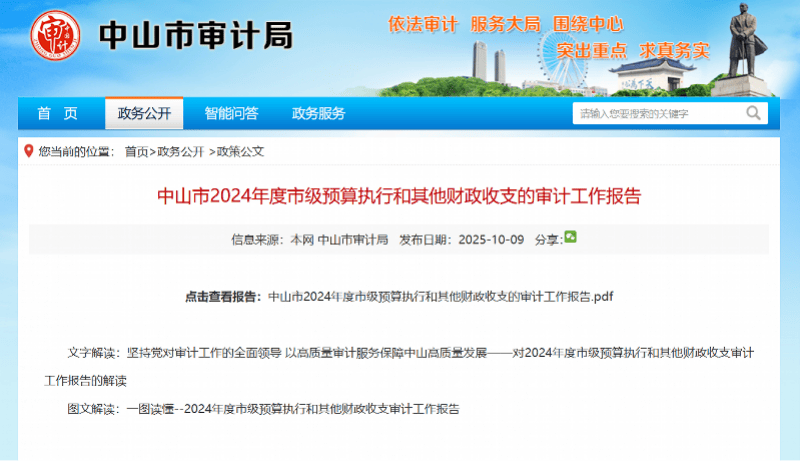
Task: Click the 首页 breadcrumb link
Action: (x=136, y=152)
